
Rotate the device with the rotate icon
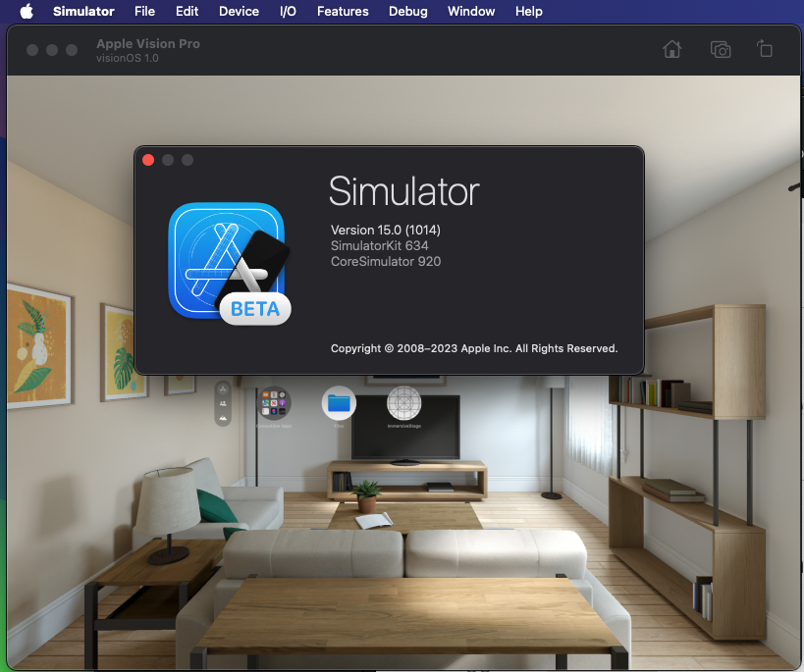[x=765, y=49]
